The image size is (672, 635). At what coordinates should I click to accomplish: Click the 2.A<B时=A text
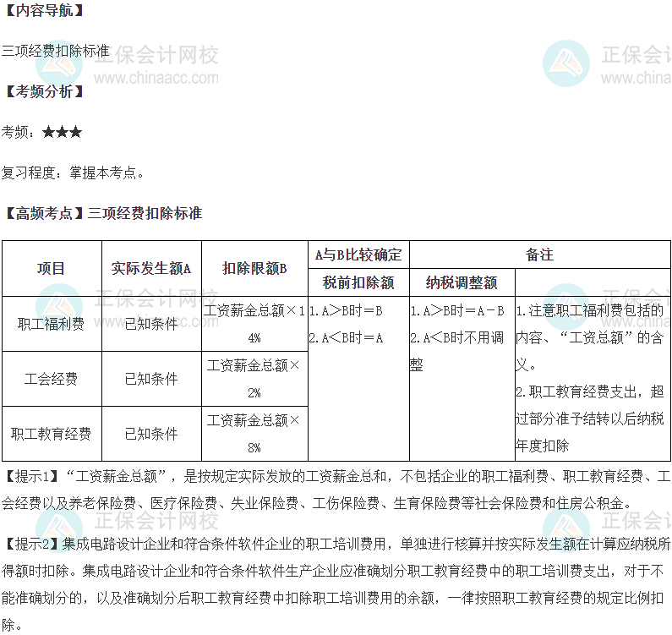[x=346, y=338]
